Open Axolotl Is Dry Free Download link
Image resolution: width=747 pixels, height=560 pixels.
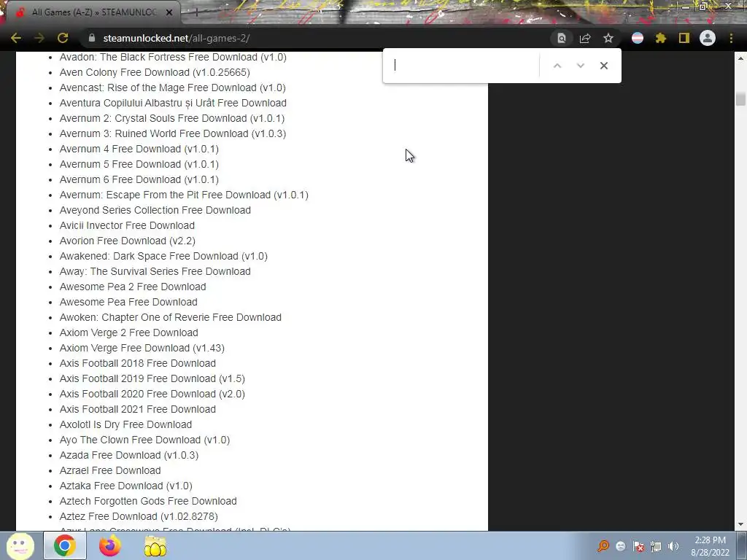click(x=125, y=424)
